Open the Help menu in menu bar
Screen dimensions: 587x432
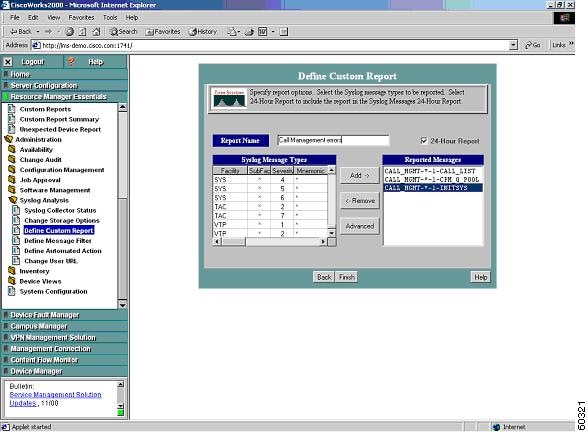pyautogui.click(x=132, y=17)
